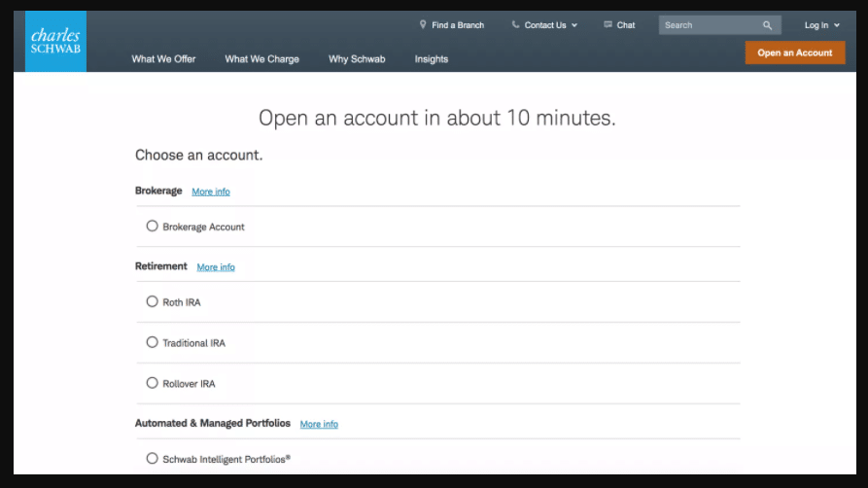The image size is (868, 488).
Task: Choose the Traditional IRA option
Action: click(153, 342)
